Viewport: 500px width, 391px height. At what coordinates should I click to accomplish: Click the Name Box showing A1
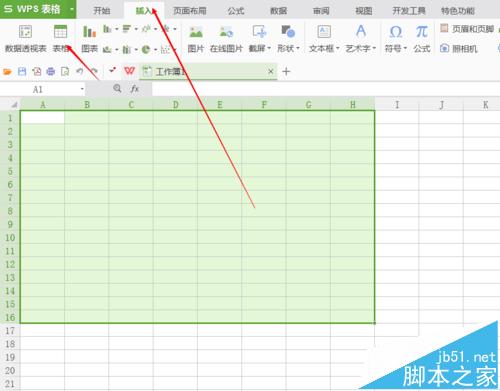tap(39, 89)
